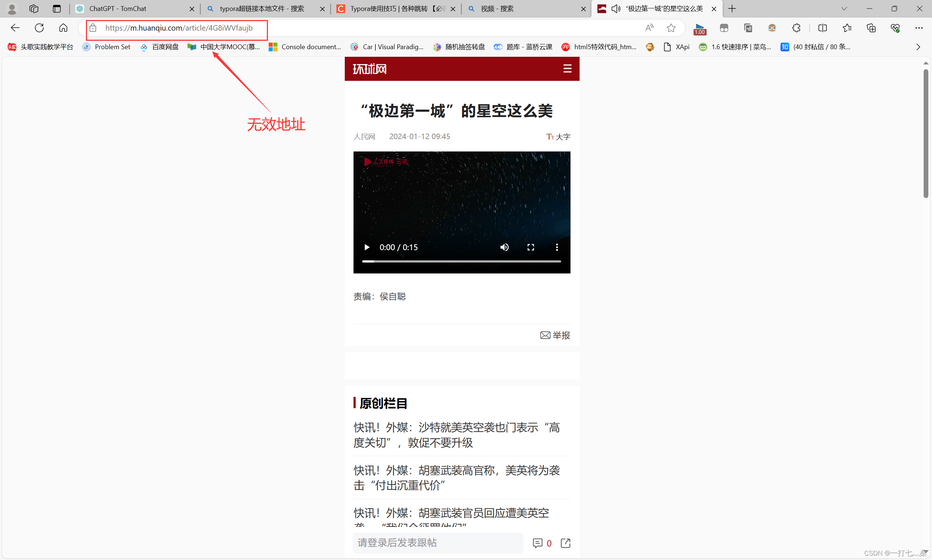
Task: Play the starry sky video
Action: click(x=366, y=247)
